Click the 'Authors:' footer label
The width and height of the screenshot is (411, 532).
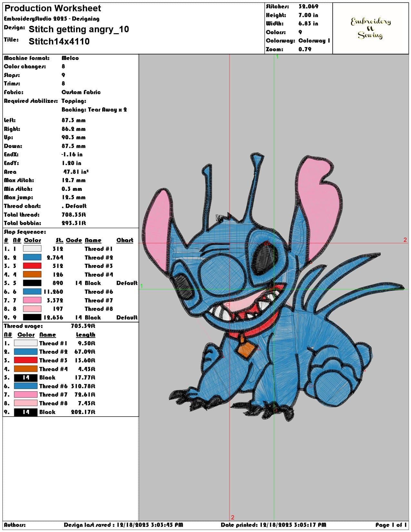tap(15, 525)
